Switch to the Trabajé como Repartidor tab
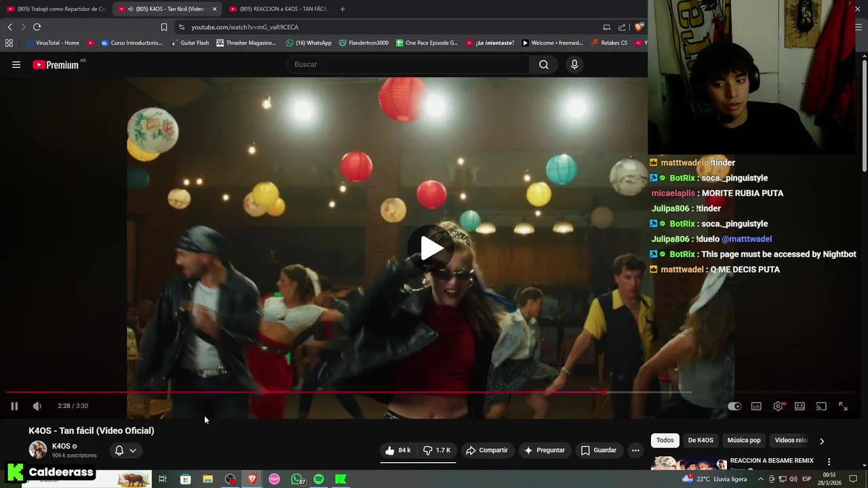 coord(56,9)
